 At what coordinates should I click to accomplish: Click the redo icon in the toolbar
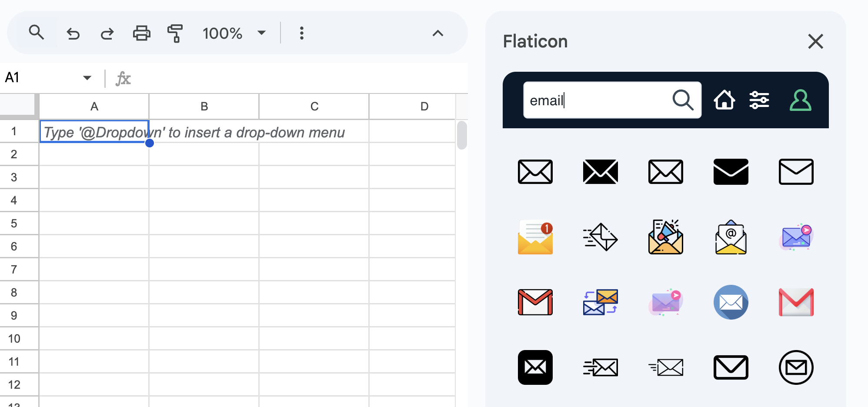click(107, 33)
